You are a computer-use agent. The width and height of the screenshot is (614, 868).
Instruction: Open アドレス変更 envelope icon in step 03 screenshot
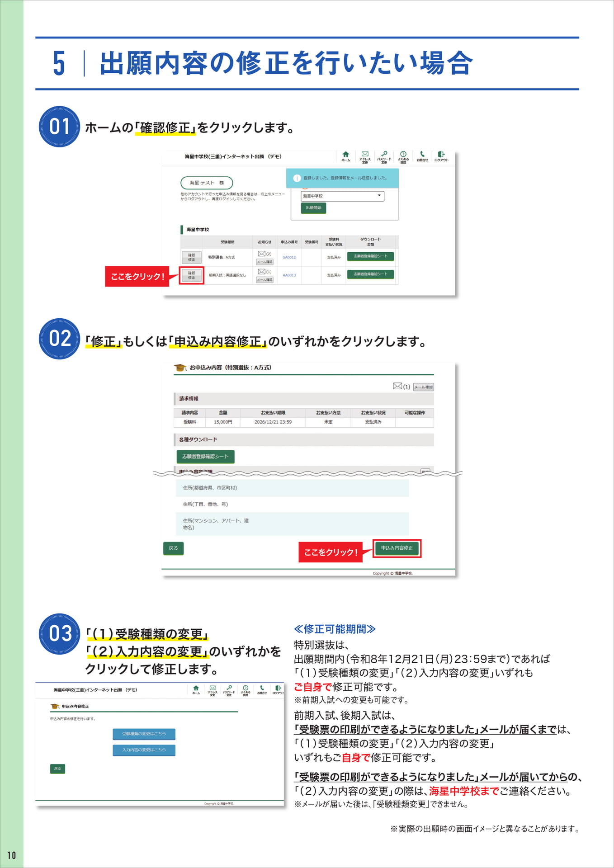(x=213, y=688)
